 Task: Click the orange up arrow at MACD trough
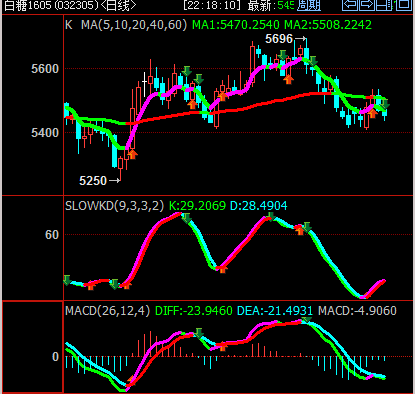point(130,380)
